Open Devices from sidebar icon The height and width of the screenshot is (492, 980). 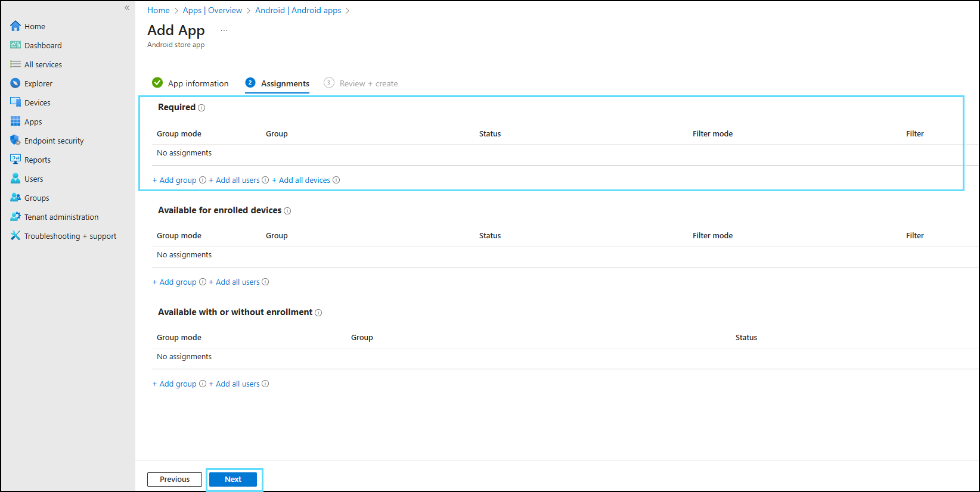tap(15, 102)
